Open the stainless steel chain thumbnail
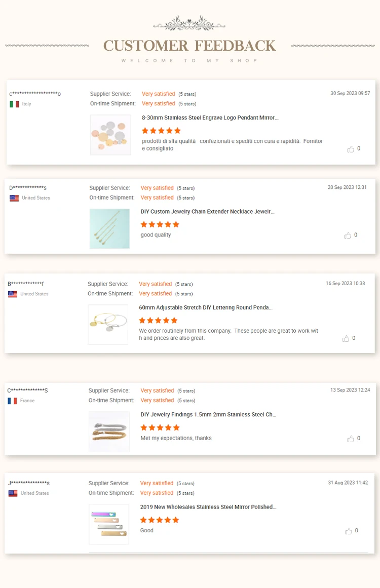The width and height of the screenshot is (380, 588). (109, 432)
